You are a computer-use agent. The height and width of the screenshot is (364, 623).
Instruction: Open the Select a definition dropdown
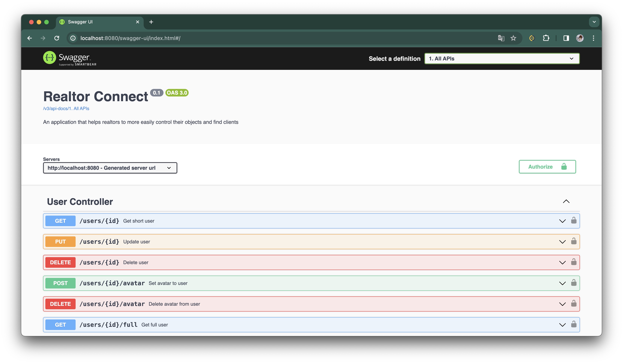point(502,59)
